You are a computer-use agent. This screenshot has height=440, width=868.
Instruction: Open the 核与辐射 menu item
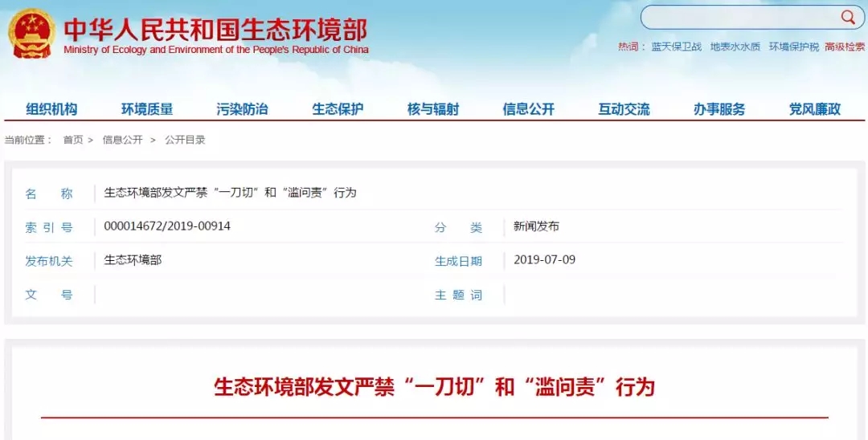433,109
